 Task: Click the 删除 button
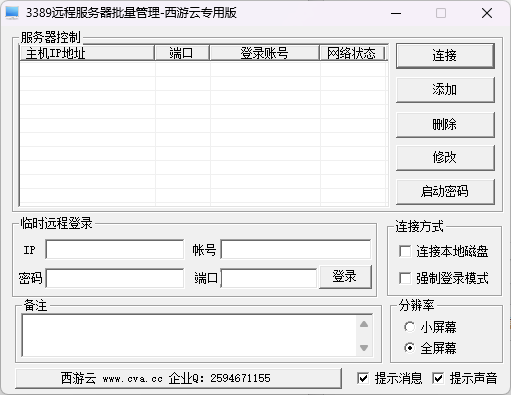[445, 124]
